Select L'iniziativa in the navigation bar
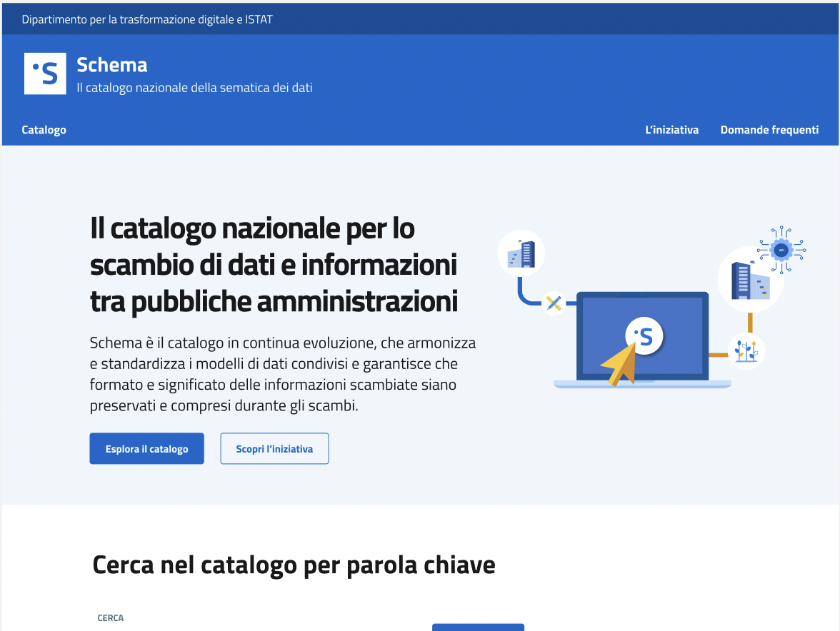The image size is (840, 631). click(671, 129)
